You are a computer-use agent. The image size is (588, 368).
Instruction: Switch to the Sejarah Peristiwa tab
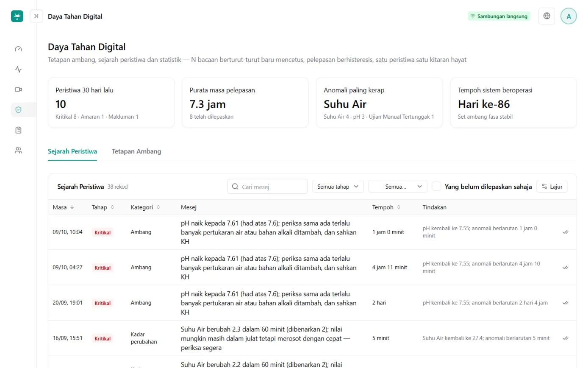(72, 151)
